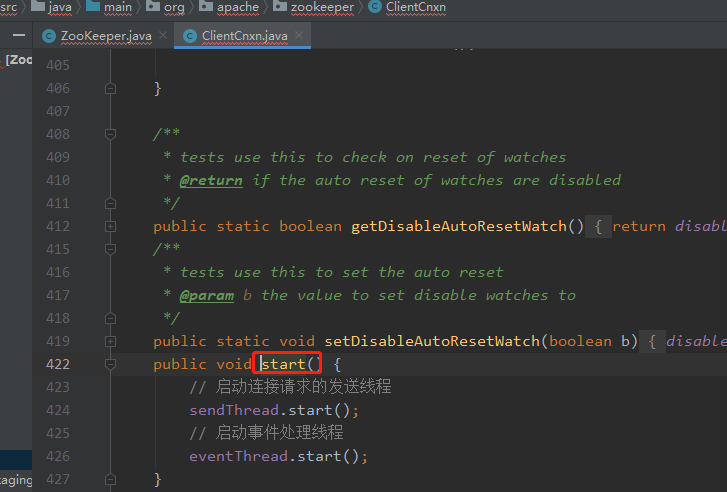727x492 pixels.
Task: Open the zookeeper breadcrumb package
Action: click(322, 7)
